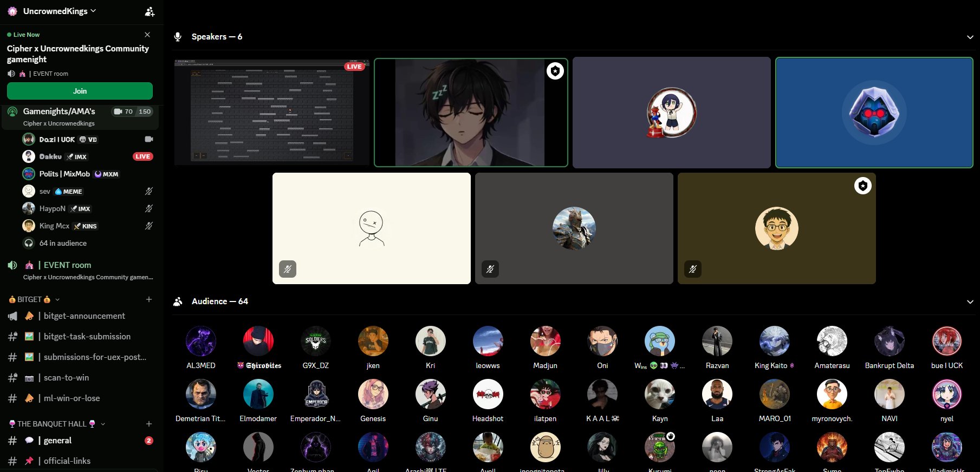The height and width of the screenshot is (472, 980).
Task: Open Headshot audience member avatar
Action: click(488, 394)
